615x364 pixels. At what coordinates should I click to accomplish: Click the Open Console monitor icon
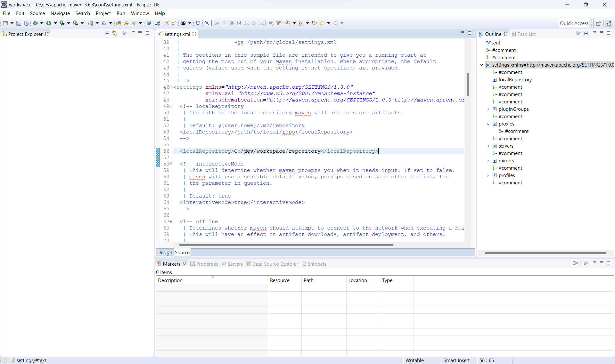point(198,23)
